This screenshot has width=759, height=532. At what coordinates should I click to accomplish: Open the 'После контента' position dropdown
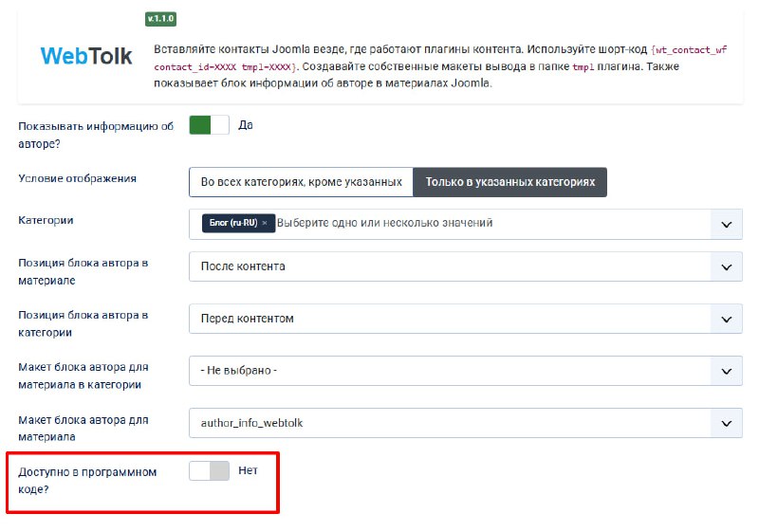465,266
